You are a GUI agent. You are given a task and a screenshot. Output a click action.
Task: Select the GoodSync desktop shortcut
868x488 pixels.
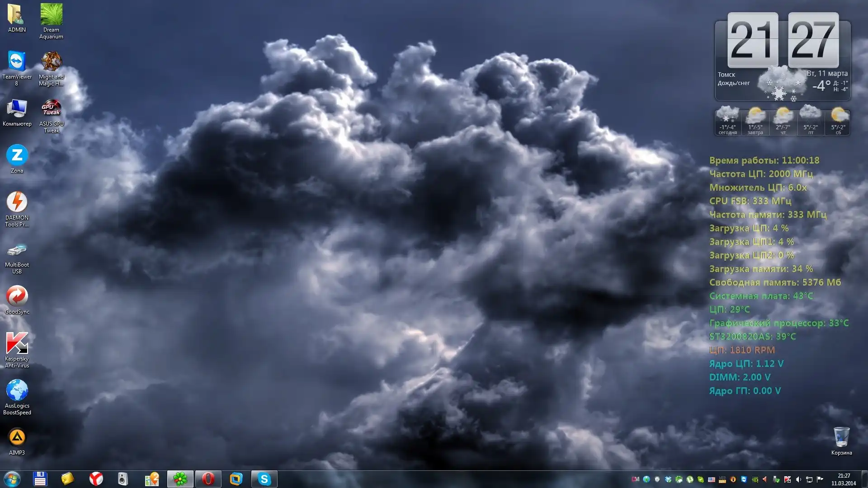tap(17, 296)
